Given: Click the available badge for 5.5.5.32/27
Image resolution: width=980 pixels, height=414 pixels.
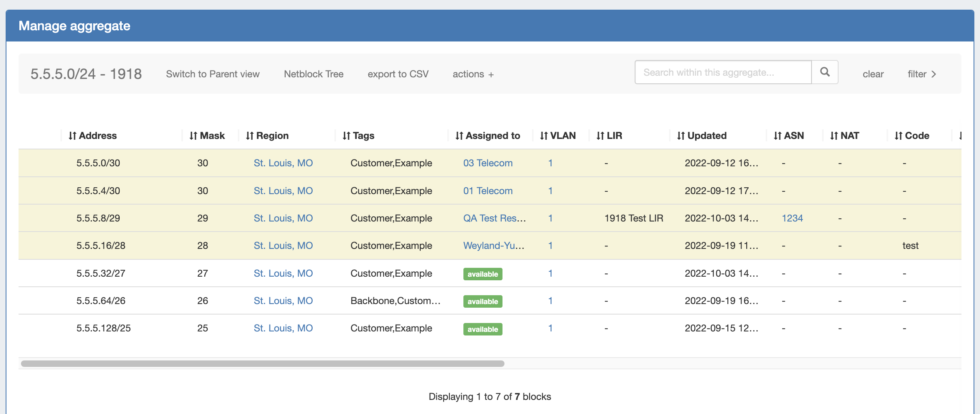Looking at the screenshot, I should tap(483, 274).
